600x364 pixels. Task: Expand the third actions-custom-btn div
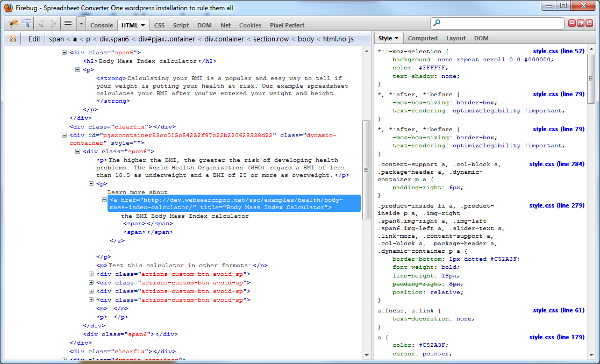91,291
